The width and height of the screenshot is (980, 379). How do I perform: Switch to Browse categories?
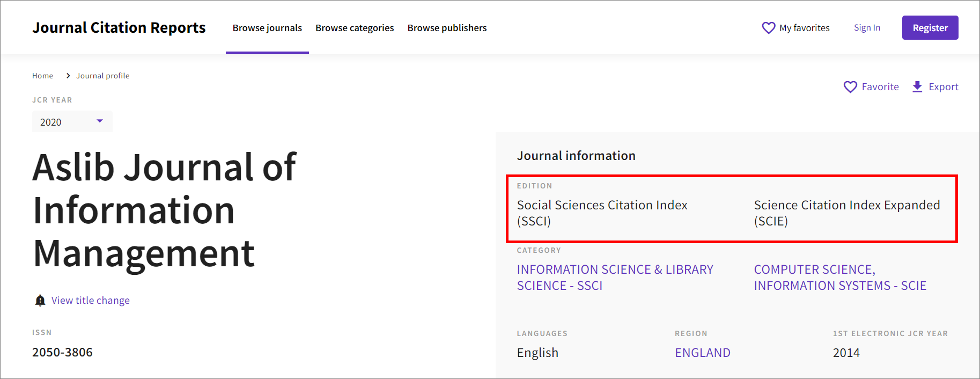[355, 28]
